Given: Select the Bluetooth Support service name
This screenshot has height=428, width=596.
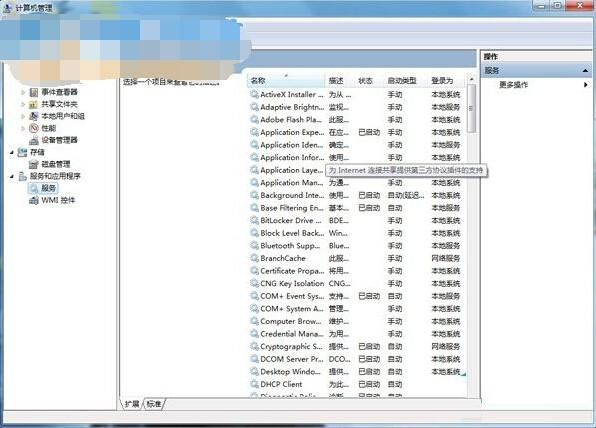Looking at the screenshot, I should point(290,246).
